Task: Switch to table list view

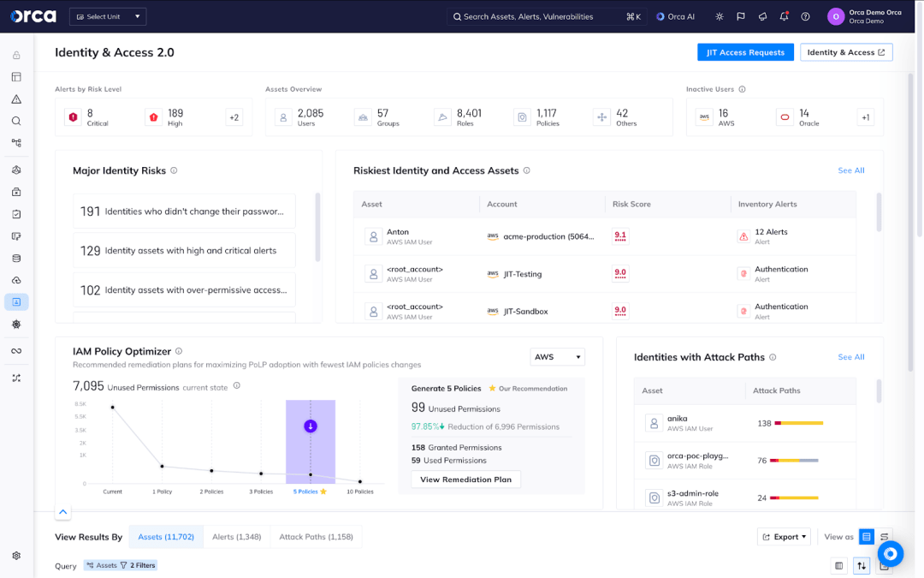Action: coord(866,537)
